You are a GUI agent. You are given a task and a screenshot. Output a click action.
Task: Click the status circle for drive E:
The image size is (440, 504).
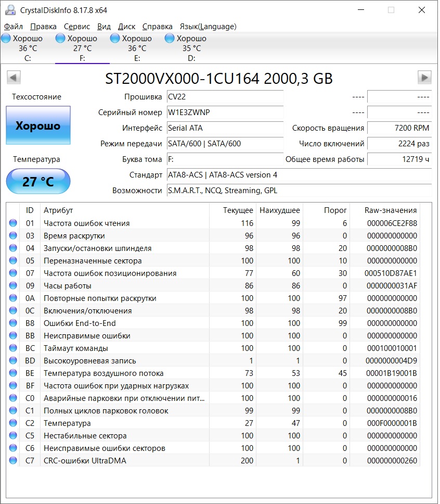[x=115, y=38]
